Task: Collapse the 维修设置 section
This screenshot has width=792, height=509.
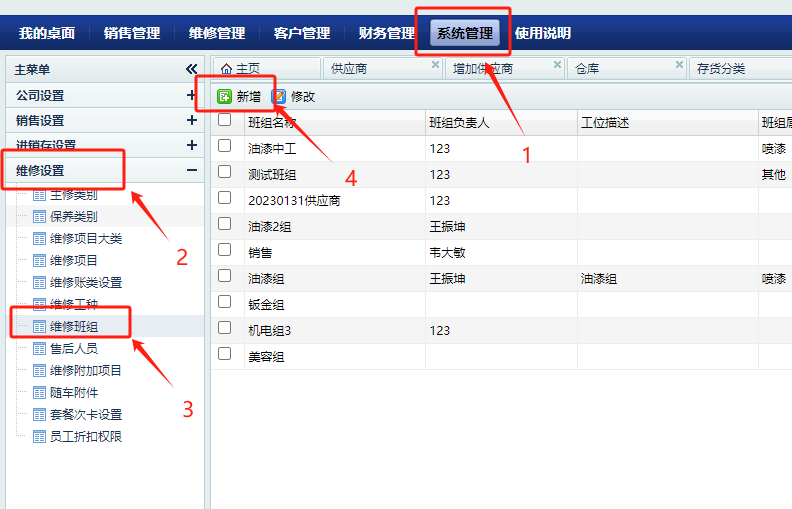Action: point(191,170)
